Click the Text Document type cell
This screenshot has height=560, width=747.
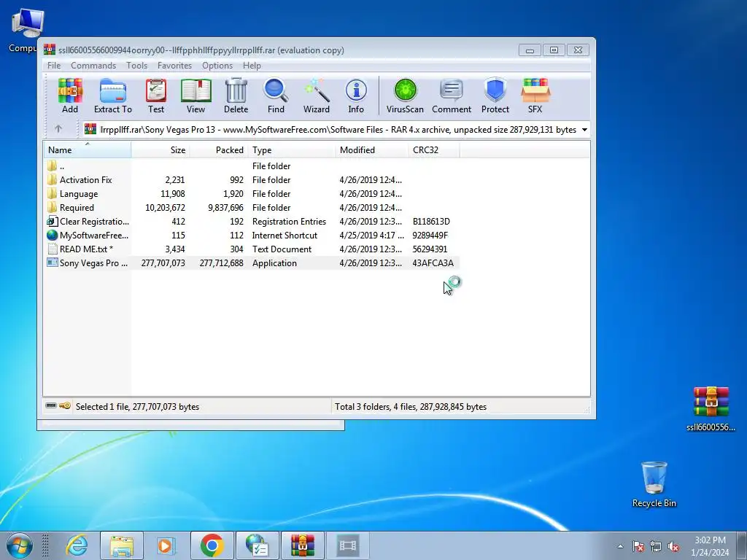282,249
